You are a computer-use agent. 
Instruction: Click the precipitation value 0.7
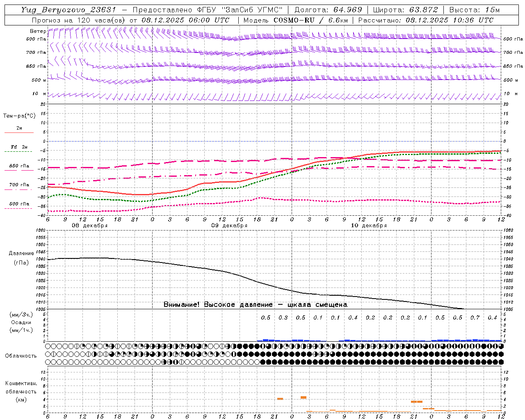tap(475, 318)
